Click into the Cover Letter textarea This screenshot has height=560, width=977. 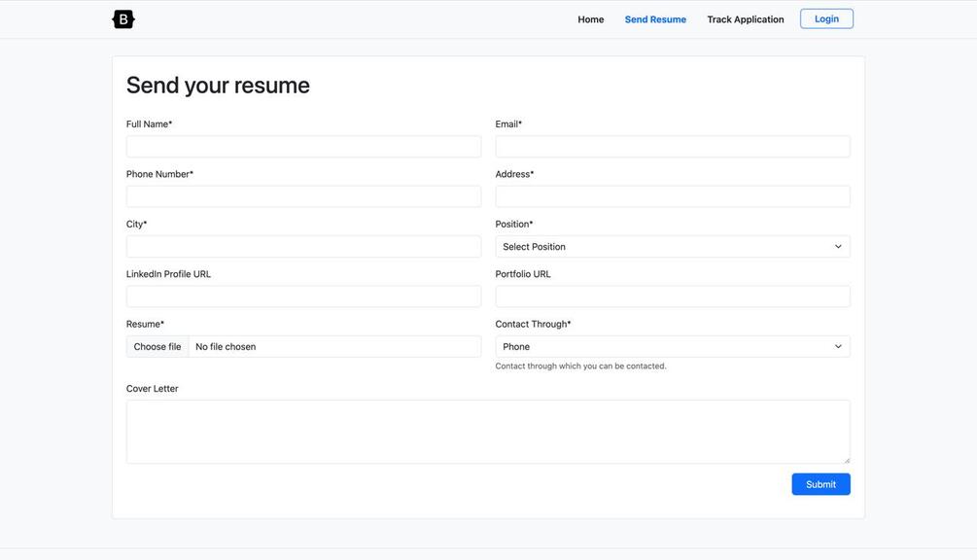pos(488,432)
